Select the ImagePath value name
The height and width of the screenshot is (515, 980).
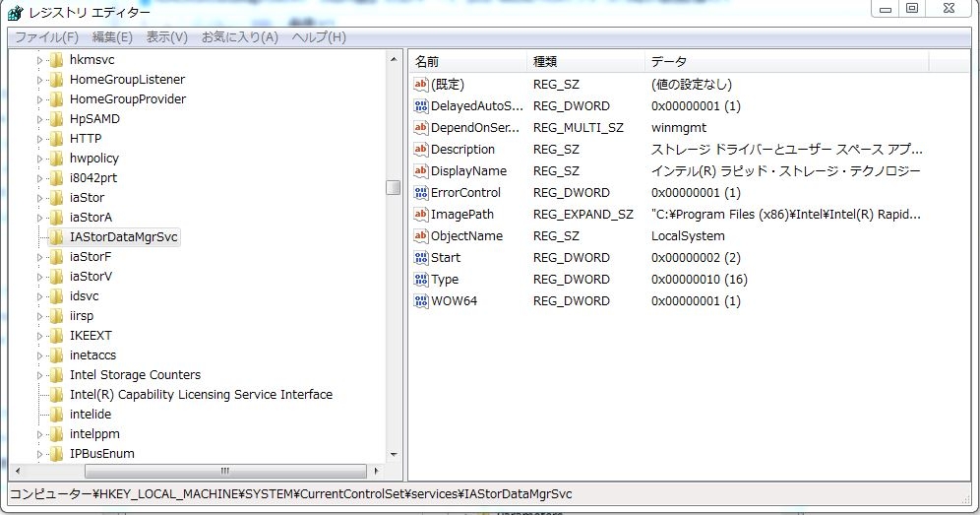click(462, 214)
